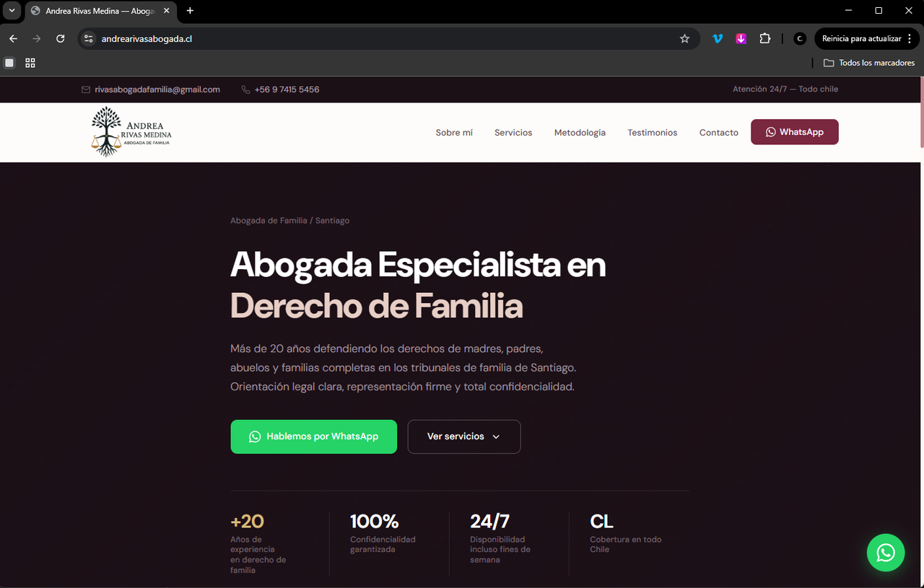Image resolution: width=924 pixels, height=588 pixels.
Task: Go back with the back arrow
Action: pyautogui.click(x=14, y=39)
